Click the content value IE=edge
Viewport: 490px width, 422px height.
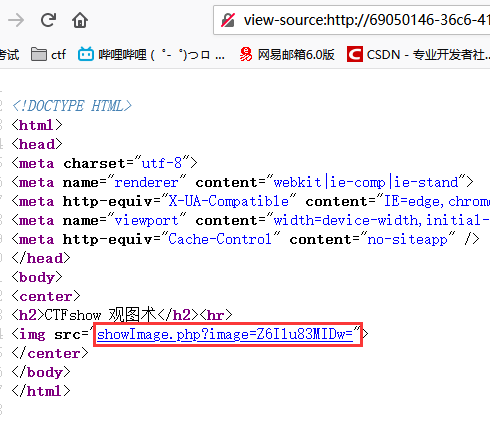click(x=412, y=201)
